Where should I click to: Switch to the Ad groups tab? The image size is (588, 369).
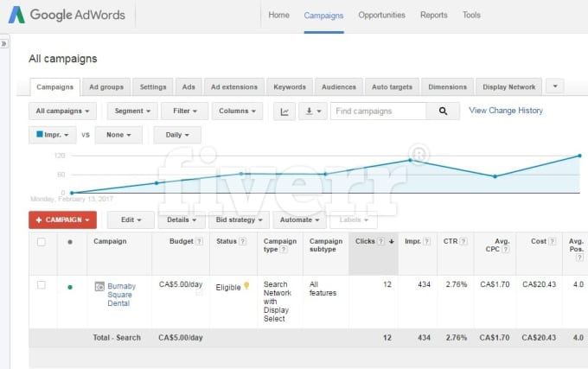point(106,87)
